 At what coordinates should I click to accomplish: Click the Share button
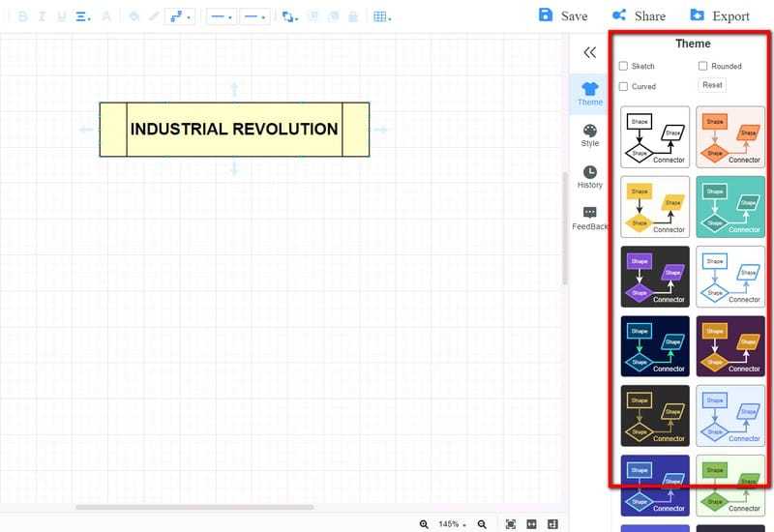(639, 15)
